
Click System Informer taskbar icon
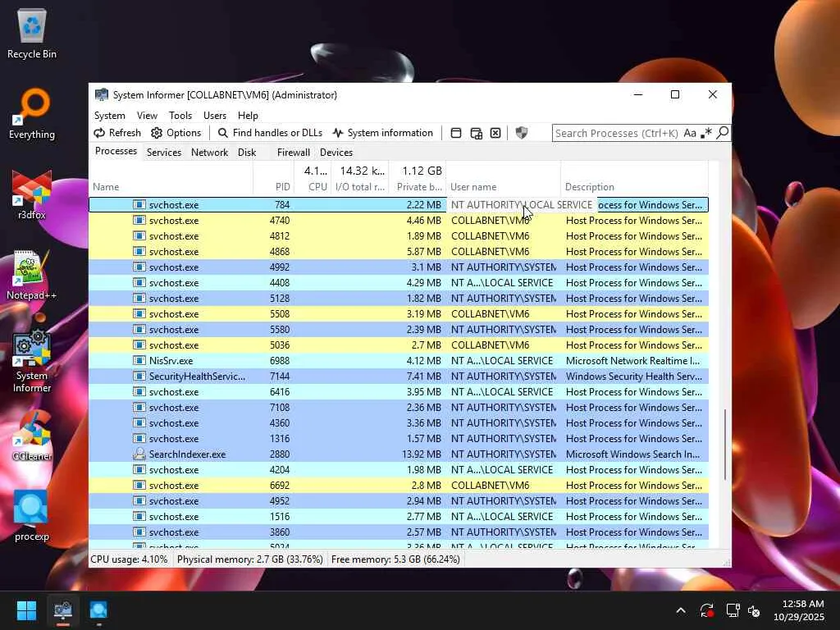coord(62,610)
